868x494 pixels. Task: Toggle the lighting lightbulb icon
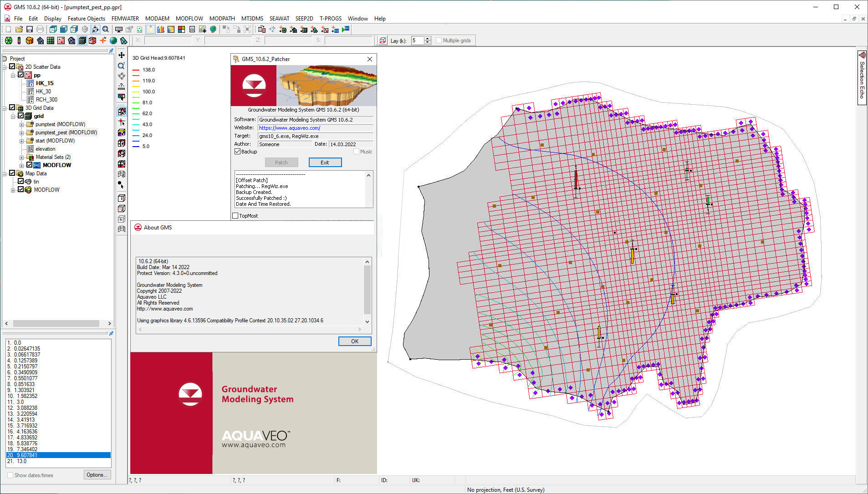(150, 29)
